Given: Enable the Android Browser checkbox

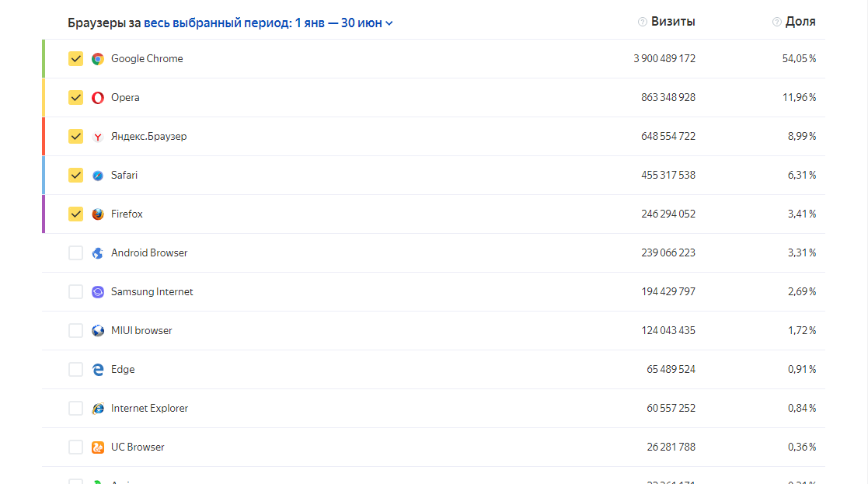Looking at the screenshot, I should tap(75, 253).
